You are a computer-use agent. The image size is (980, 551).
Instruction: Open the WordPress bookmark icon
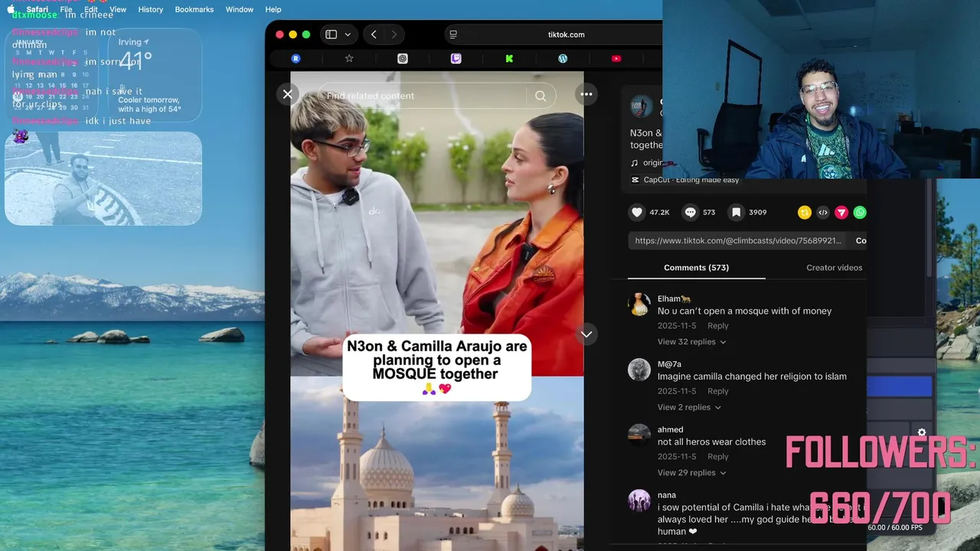pyautogui.click(x=563, y=58)
